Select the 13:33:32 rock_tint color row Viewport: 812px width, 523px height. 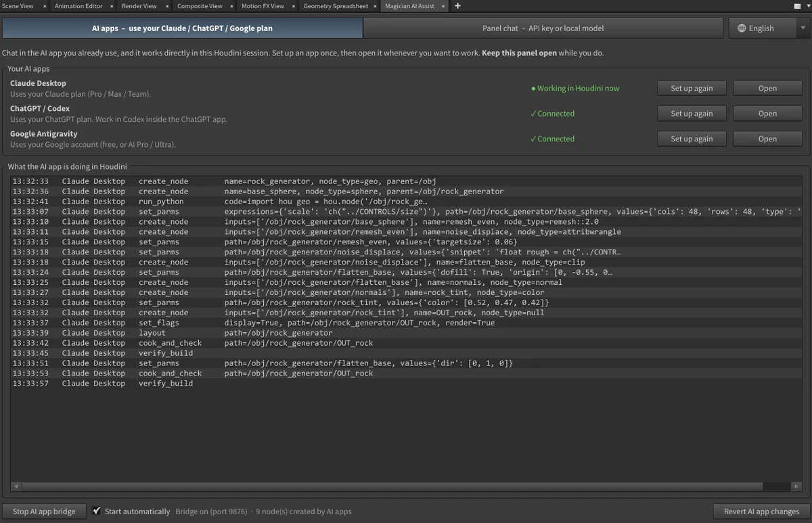(x=406, y=303)
